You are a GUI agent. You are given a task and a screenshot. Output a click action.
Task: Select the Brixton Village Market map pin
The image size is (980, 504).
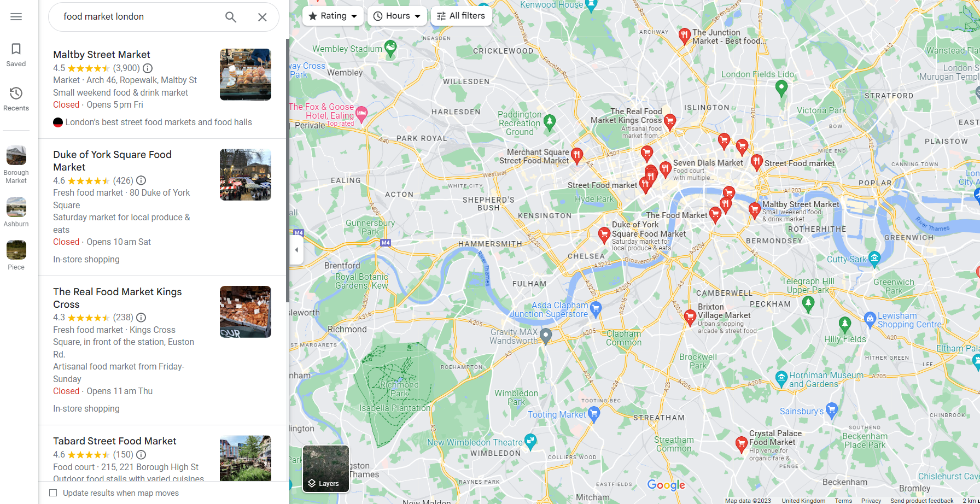coord(690,317)
